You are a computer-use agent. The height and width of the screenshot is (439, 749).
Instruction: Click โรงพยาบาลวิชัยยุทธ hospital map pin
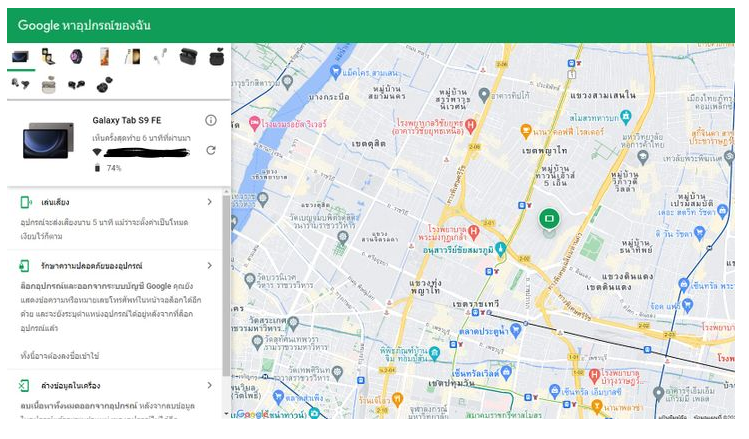(x=471, y=125)
